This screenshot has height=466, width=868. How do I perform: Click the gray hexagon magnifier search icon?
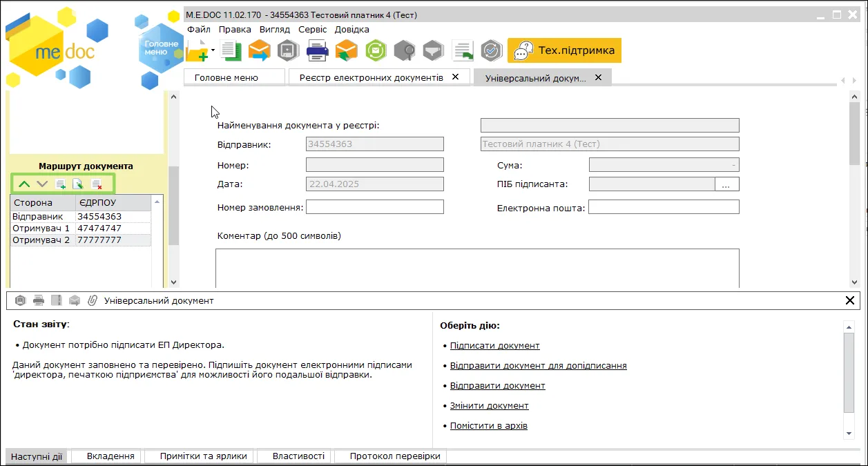405,50
